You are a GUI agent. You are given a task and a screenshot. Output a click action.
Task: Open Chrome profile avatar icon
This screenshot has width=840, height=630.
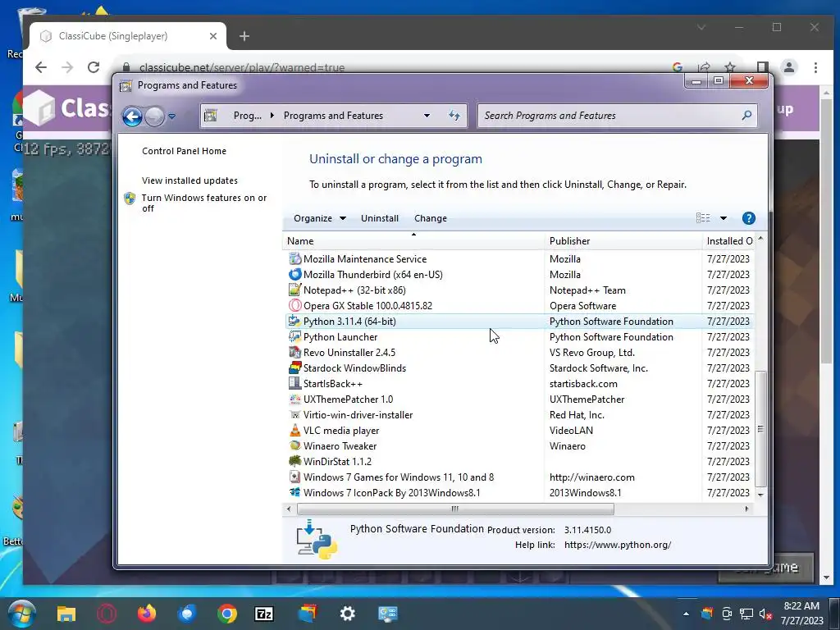789,67
